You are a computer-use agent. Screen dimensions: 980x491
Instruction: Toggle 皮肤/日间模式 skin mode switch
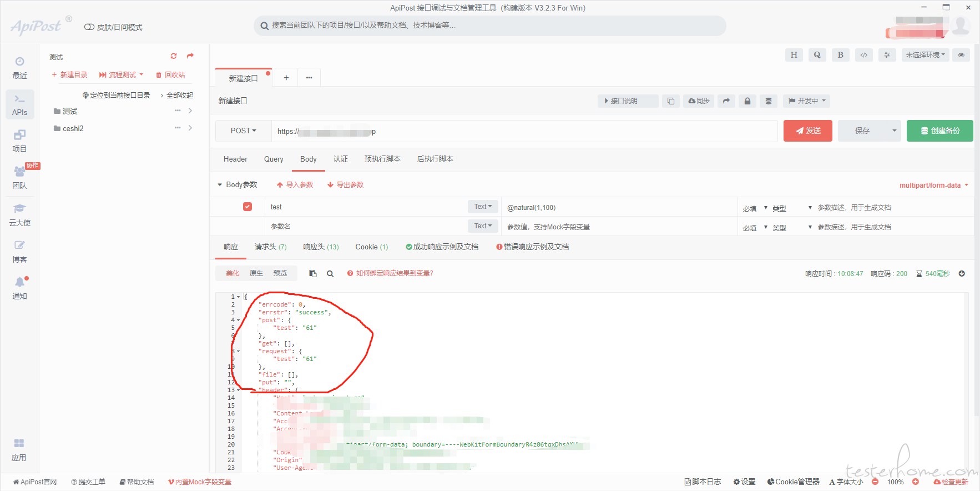point(89,27)
